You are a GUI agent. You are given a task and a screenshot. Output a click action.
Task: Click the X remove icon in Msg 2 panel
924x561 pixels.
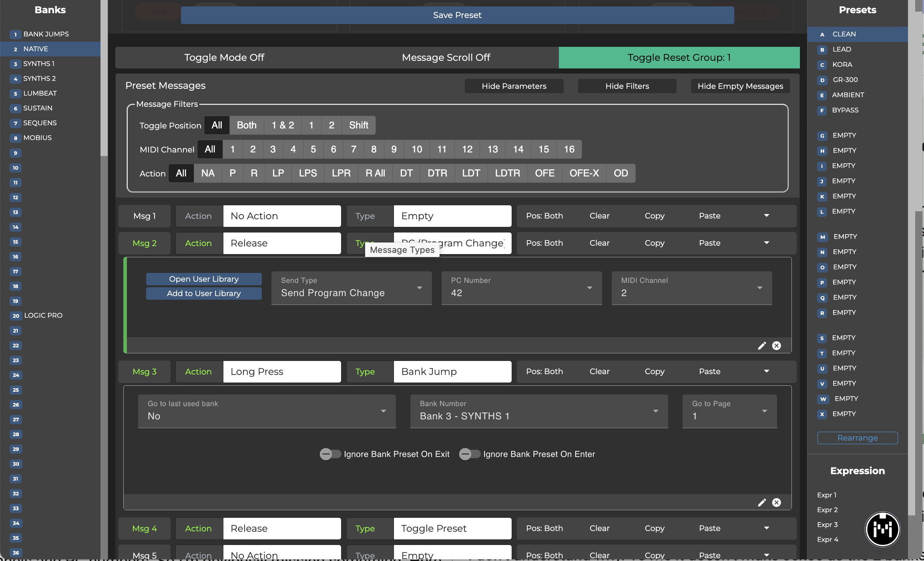pos(776,346)
